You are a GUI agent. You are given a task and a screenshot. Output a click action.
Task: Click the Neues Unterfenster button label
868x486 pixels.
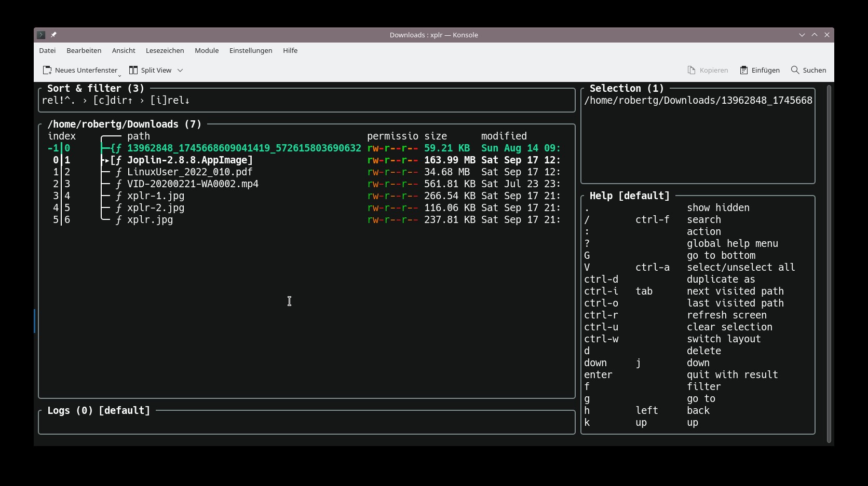point(86,70)
